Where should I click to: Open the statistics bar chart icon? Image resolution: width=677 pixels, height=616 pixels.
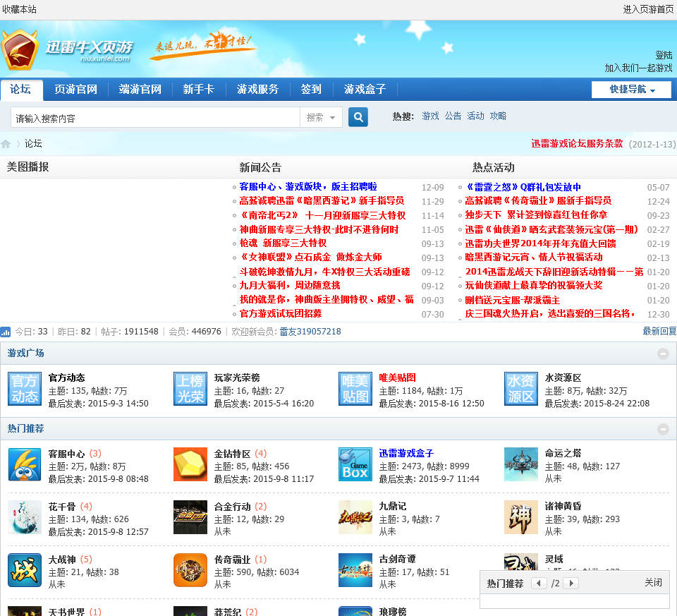pos(6,332)
